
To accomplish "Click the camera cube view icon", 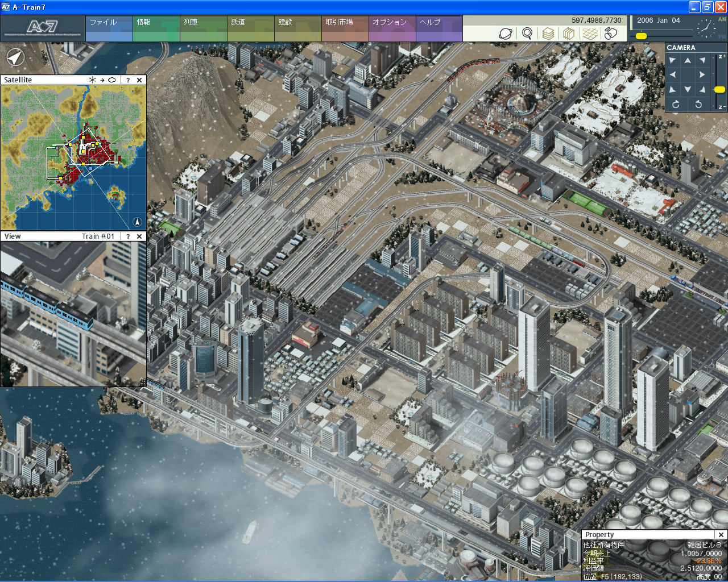I will [611, 34].
